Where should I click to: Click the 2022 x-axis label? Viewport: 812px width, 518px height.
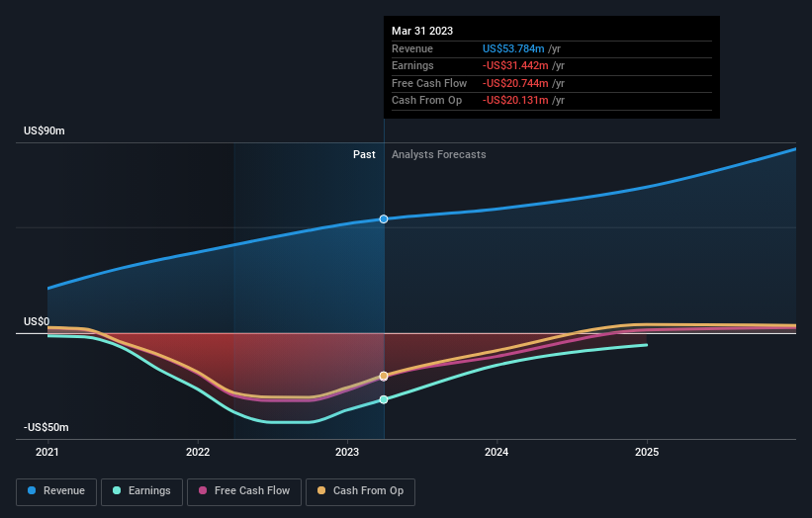198,453
